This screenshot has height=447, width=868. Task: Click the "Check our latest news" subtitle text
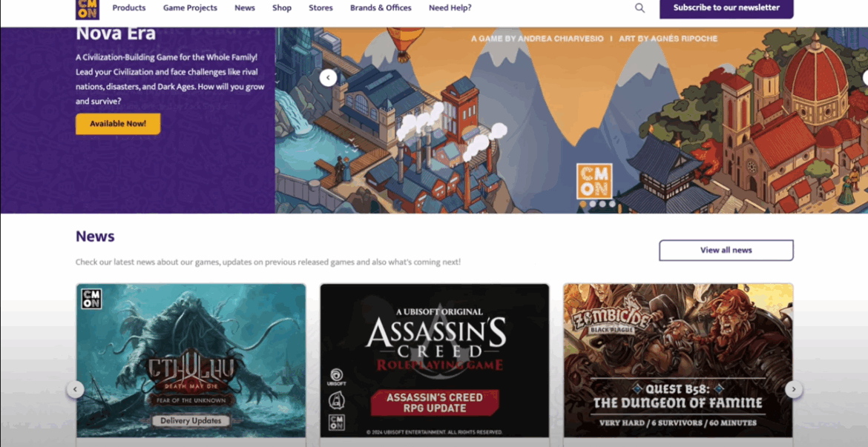[268, 262]
